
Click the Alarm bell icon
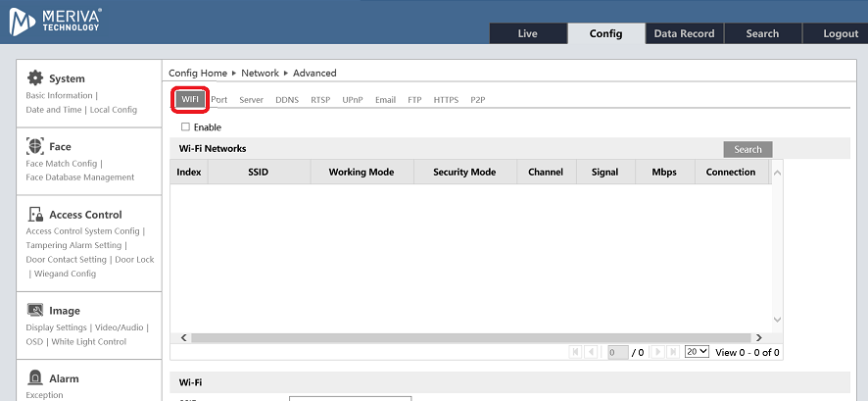35,377
